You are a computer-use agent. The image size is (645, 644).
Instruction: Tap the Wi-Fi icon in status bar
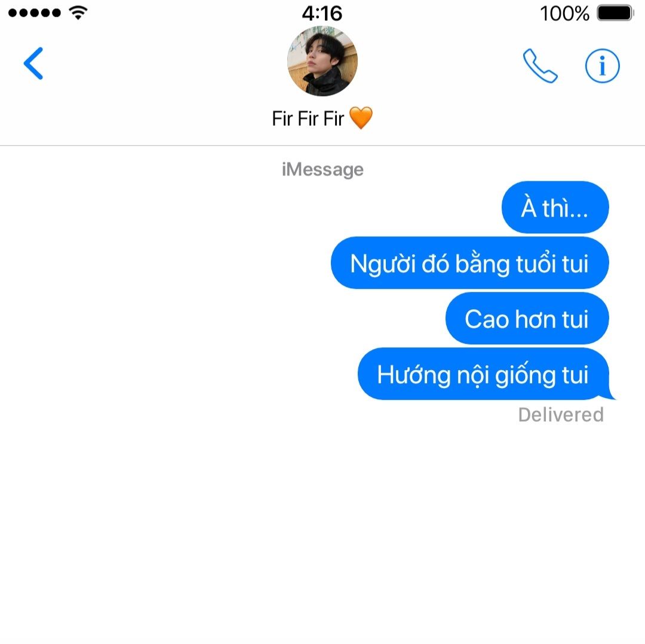click(78, 13)
